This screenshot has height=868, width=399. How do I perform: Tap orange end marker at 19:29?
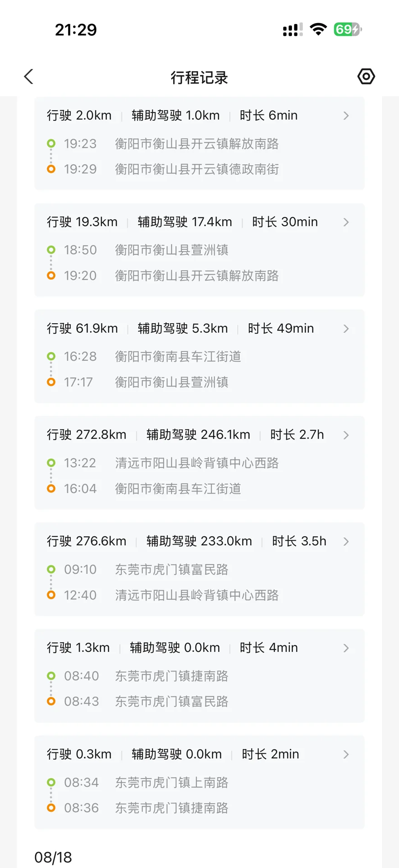tap(51, 169)
